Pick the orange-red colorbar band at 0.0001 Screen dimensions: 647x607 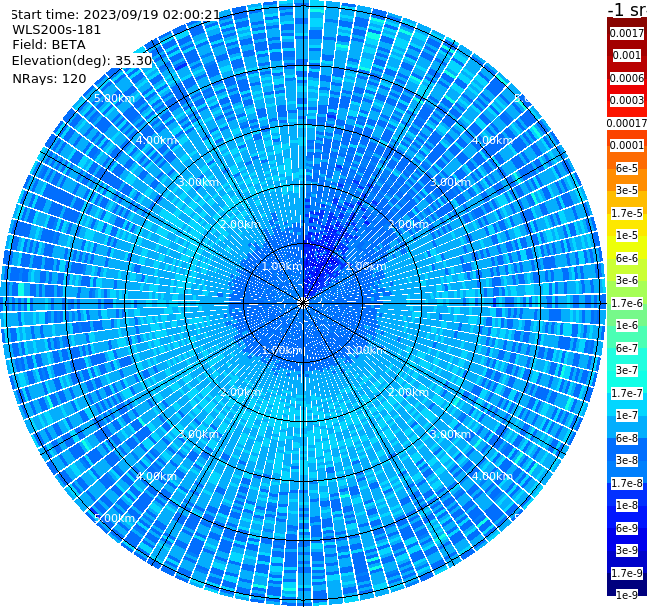pyautogui.click(x=627, y=145)
